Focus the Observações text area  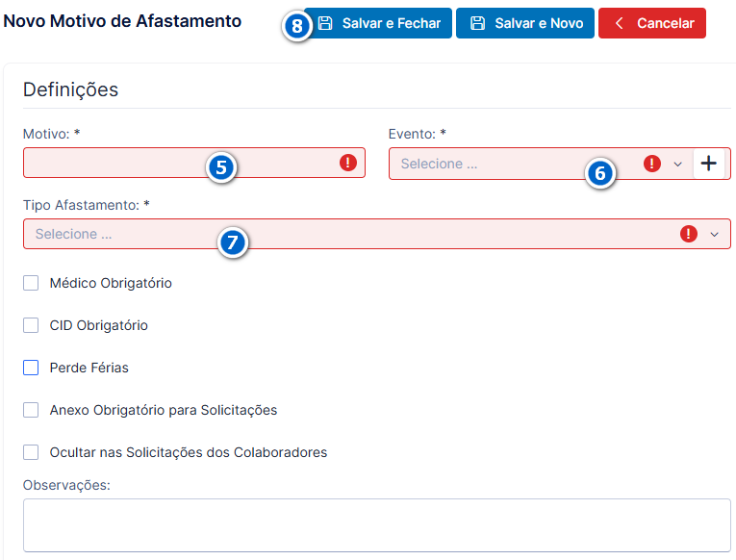coord(377,524)
